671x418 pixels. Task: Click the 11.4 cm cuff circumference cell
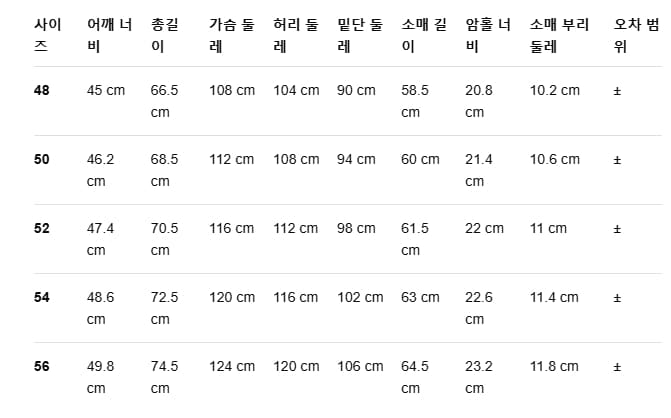point(554,297)
